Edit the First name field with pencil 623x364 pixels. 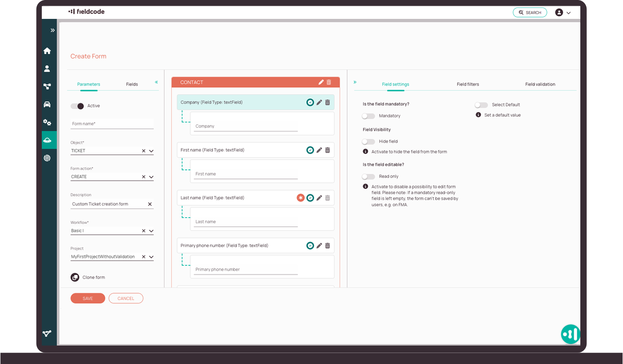319,150
